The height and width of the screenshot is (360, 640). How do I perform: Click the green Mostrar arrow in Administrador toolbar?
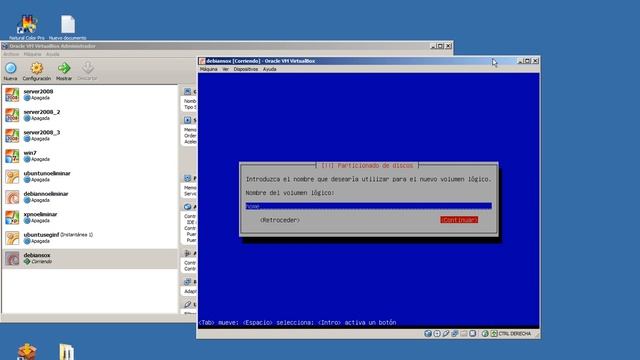coord(64,68)
